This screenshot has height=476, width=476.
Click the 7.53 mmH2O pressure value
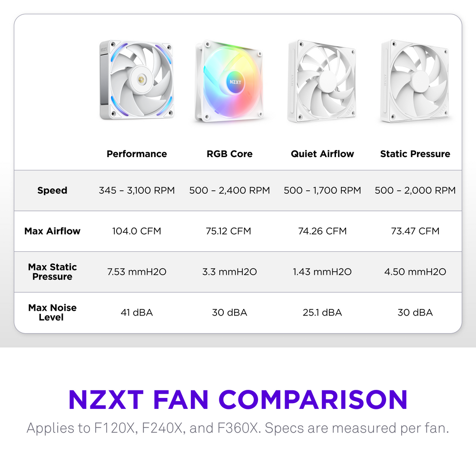(x=137, y=272)
